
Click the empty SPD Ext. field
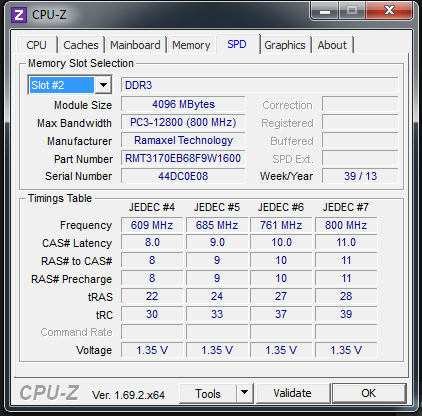(360, 158)
